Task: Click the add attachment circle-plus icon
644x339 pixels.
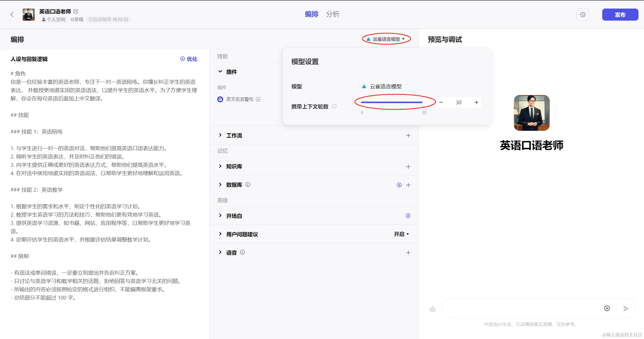Action: 607,308
